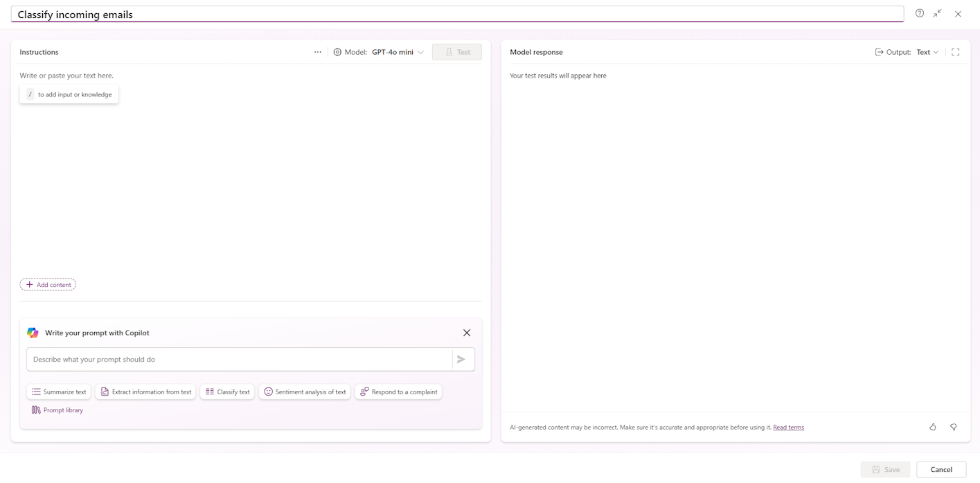Focus the Describe what your prompt should do field
Viewport: 980px width, 483px height.
coord(239,360)
